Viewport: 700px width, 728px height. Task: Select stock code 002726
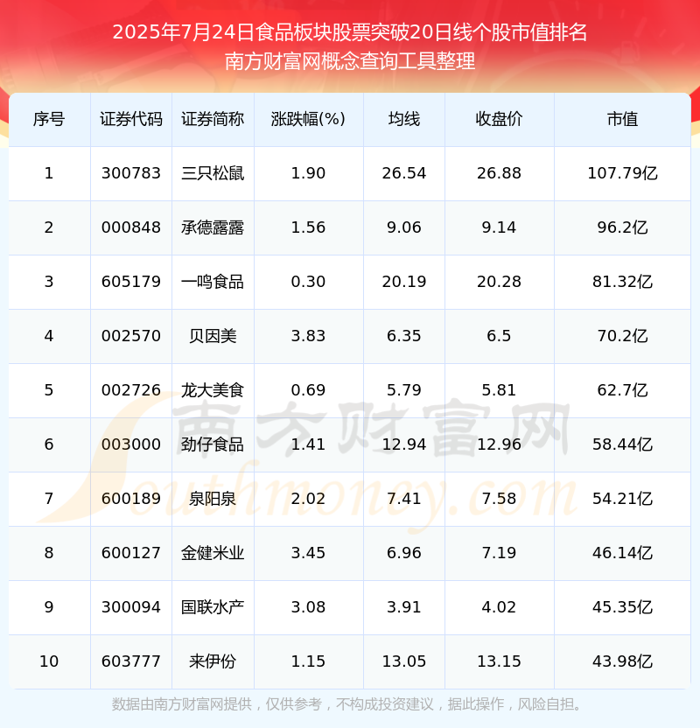point(131,390)
